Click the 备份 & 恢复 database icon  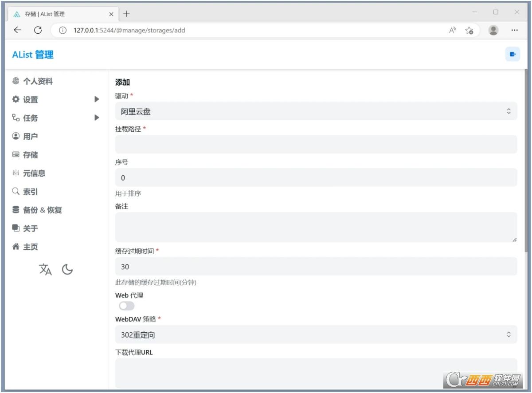coord(16,209)
